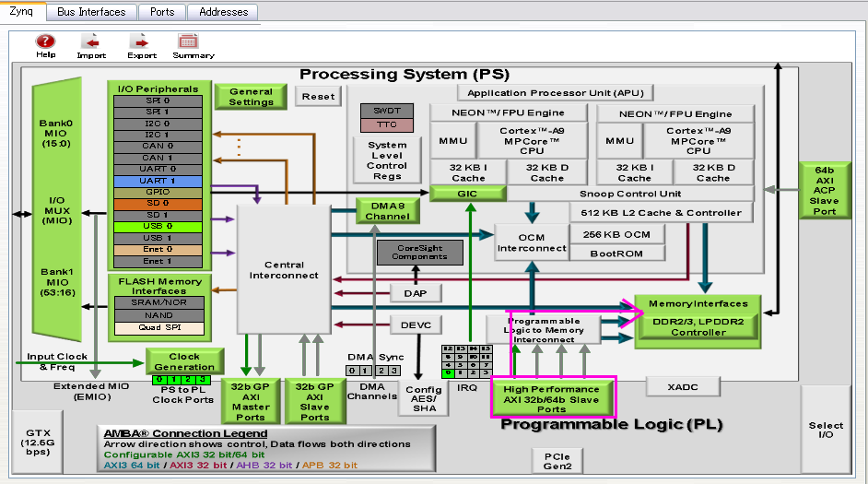Open 32b GP AXI Master Ports
The height and width of the screenshot is (484, 868).
click(251, 401)
